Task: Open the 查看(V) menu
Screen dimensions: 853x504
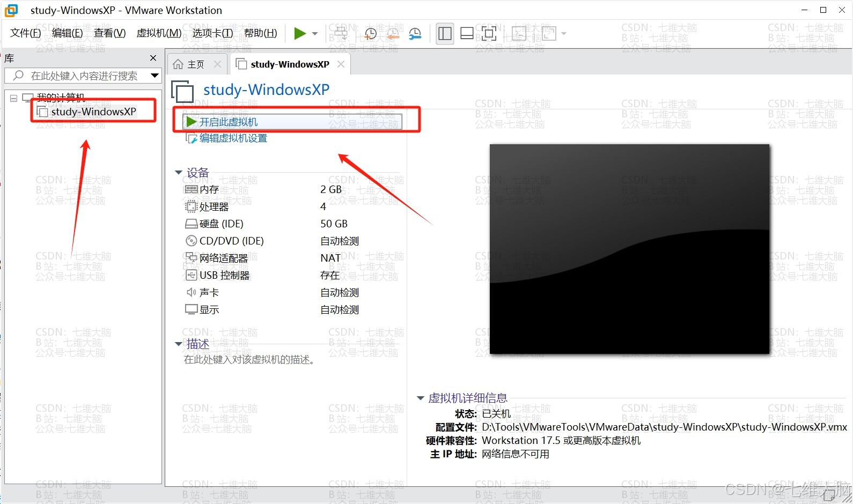Action: point(109,33)
